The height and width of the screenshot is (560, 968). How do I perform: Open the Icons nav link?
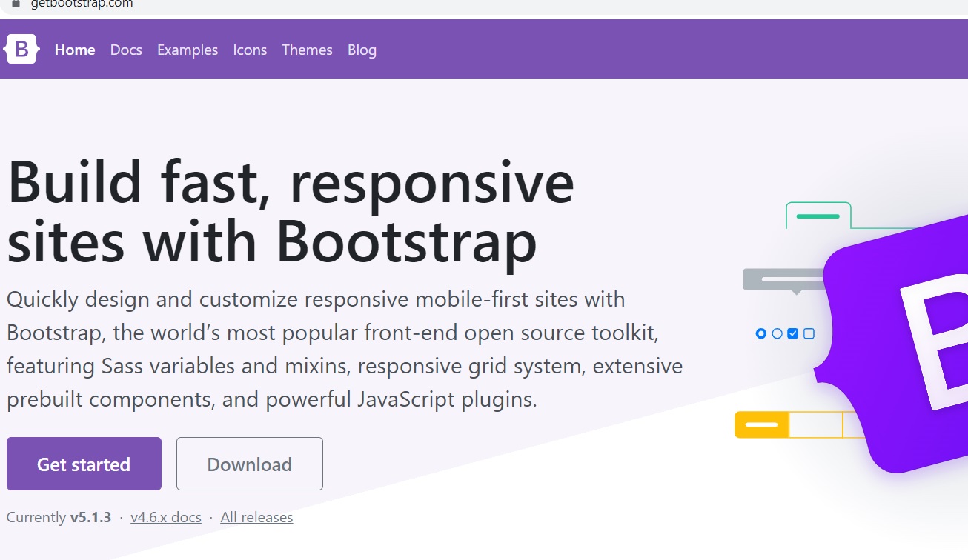(250, 50)
